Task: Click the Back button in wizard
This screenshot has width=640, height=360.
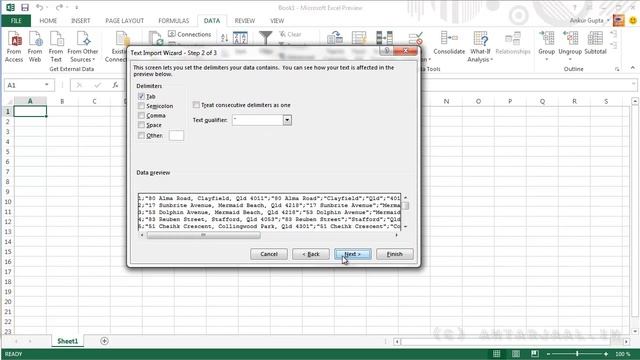Action: click(x=311, y=254)
